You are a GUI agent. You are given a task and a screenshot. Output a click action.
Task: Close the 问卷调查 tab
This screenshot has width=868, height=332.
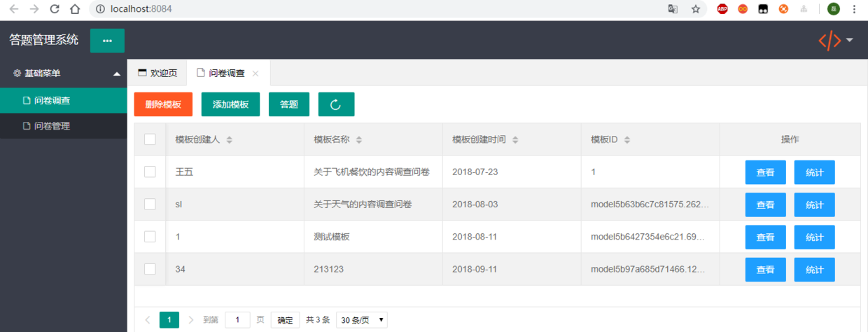[255, 74]
